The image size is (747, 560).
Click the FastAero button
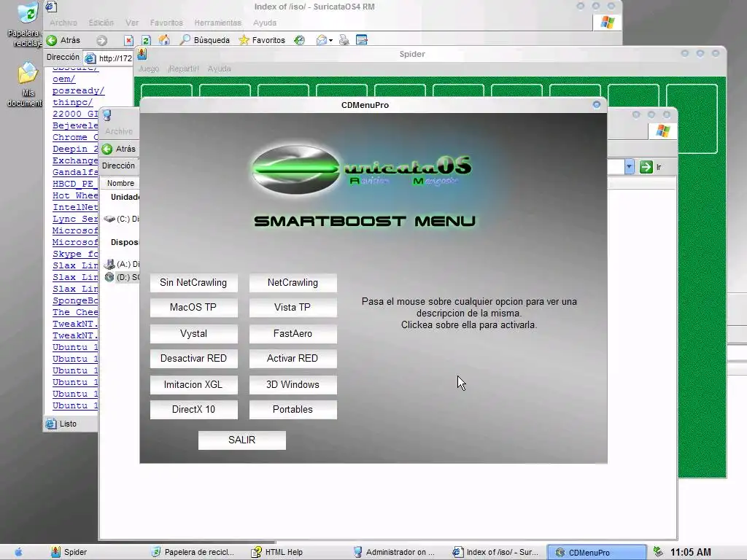(x=293, y=333)
